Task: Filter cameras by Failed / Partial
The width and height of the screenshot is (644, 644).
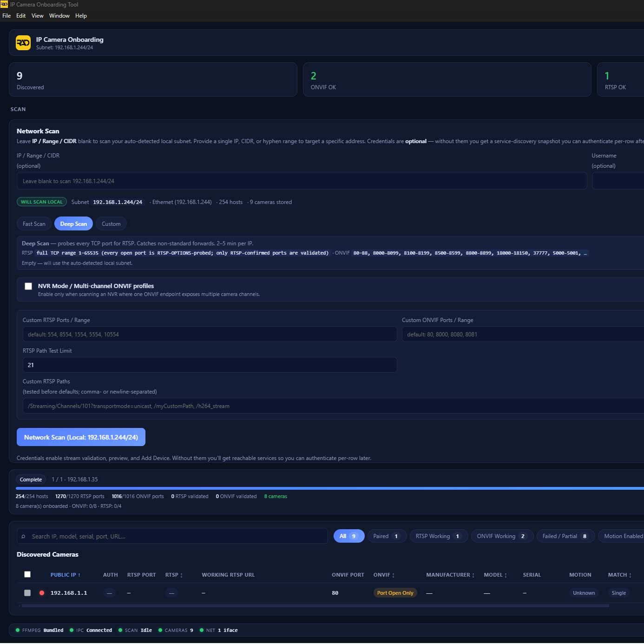Action: 565,536
